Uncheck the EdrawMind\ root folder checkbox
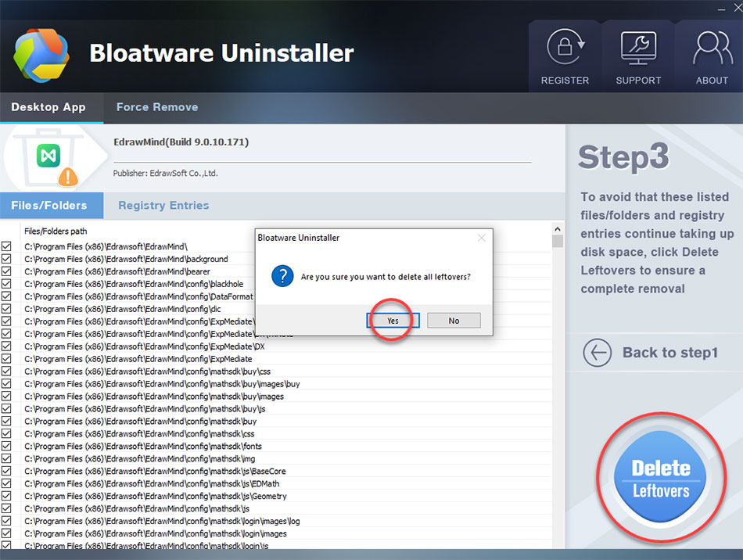The image size is (743, 560). [6, 246]
